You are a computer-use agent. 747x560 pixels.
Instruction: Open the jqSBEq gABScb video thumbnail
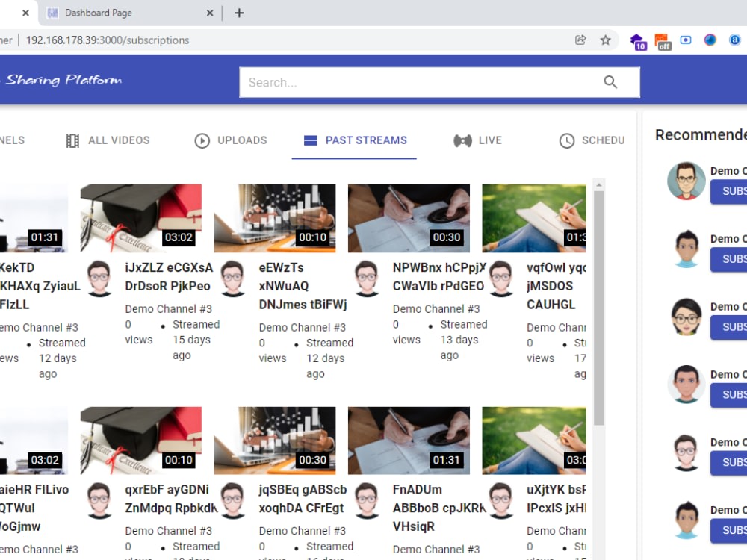[x=274, y=441]
